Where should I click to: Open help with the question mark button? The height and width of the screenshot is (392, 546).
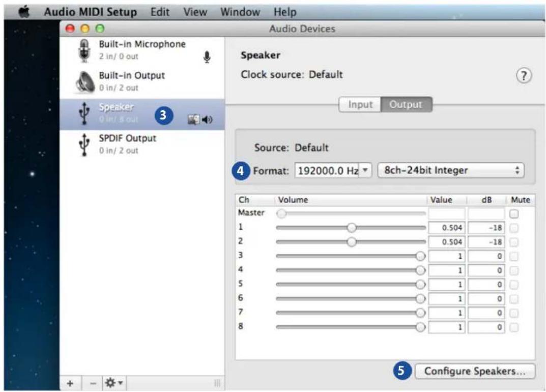click(x=524, y=75)
